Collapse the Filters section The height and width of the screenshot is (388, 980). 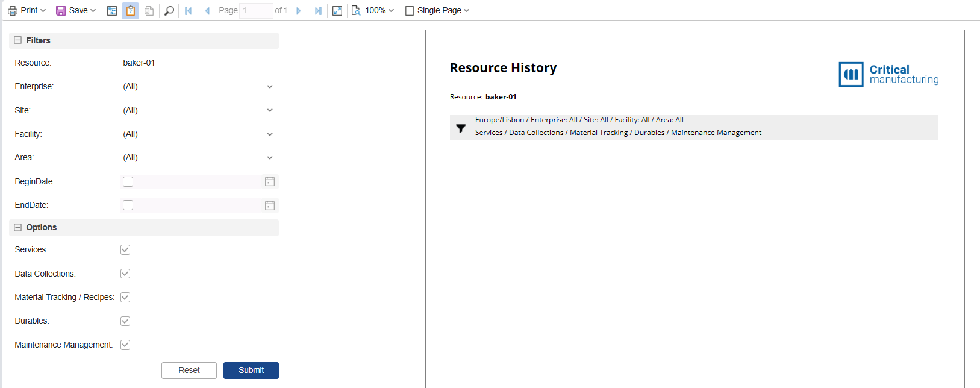pos(17,40)
